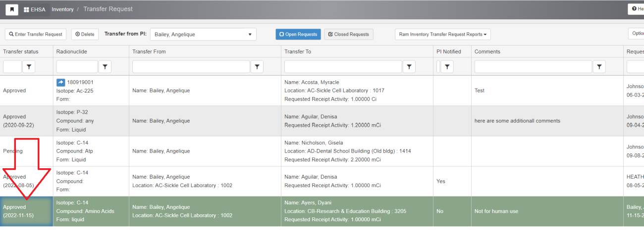
Task: Click filter icon for PI Notified column
Action: (447, 67)
